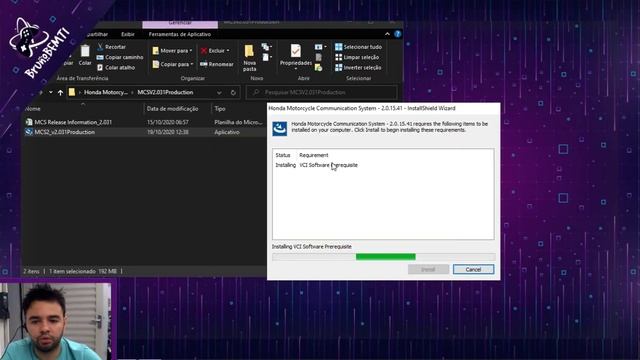Click the Editar icon in Abrir group
This screenshot has width=640, height=360.
pos(319,57)
